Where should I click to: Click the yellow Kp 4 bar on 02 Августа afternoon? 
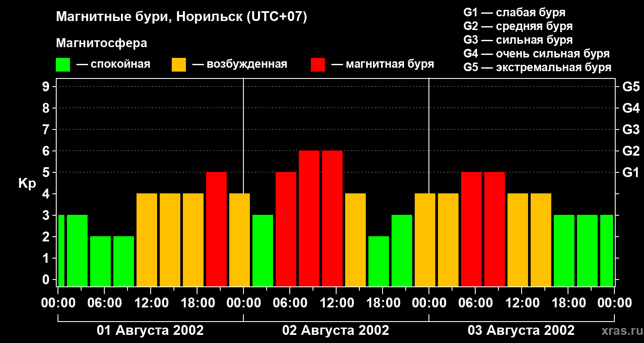355,240
